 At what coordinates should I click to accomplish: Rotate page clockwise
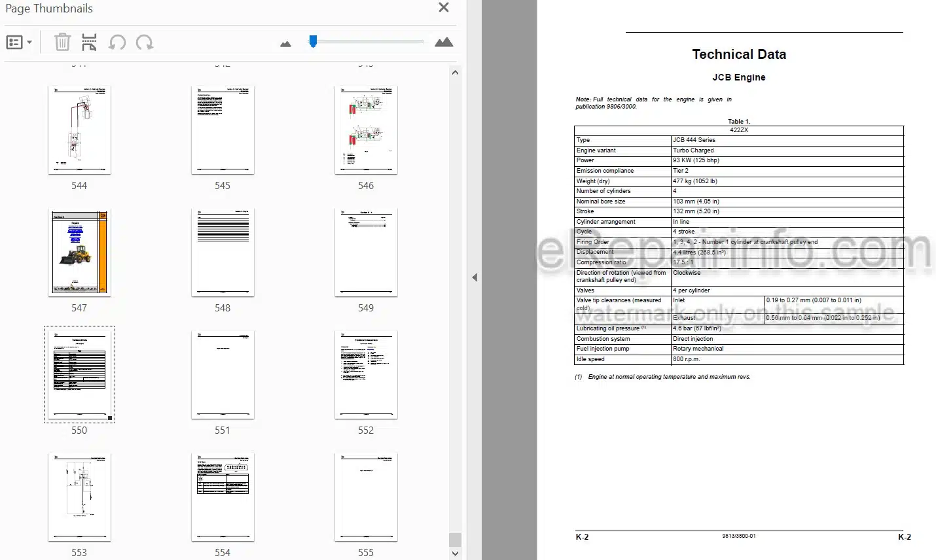pyautogui.click(x=145, y=43)
